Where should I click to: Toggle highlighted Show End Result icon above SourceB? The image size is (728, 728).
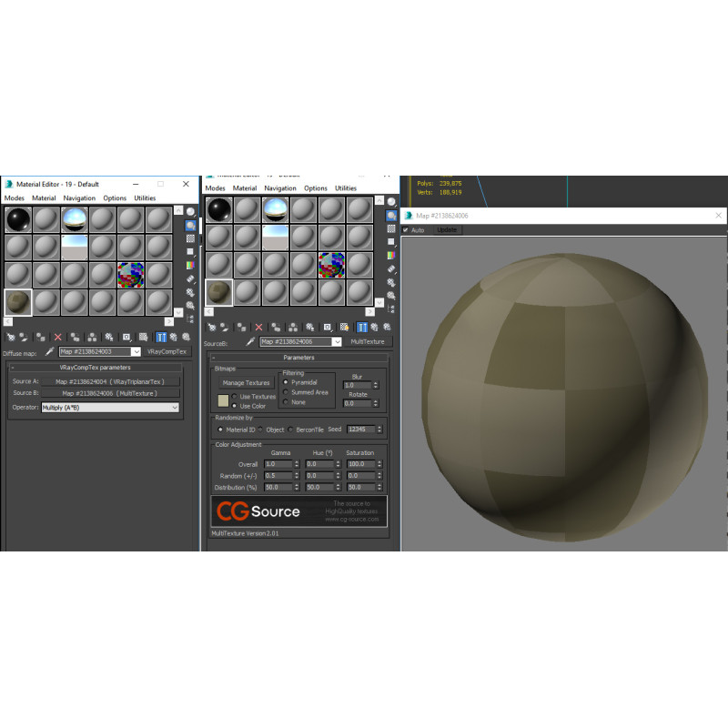point(362,327)
